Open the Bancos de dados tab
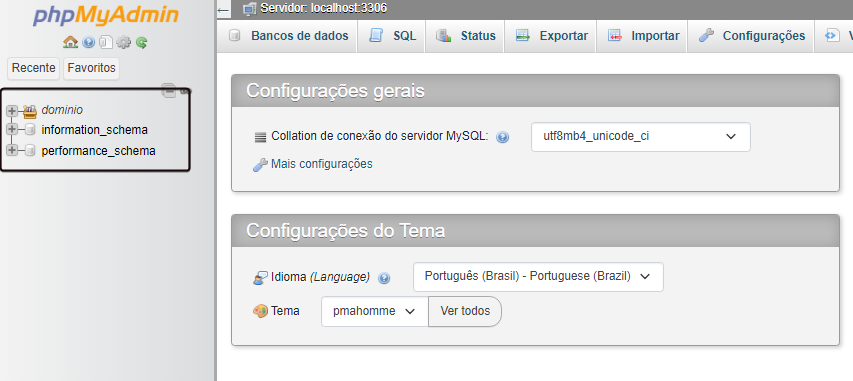This screenshot has height=381, width=853. 288,36
